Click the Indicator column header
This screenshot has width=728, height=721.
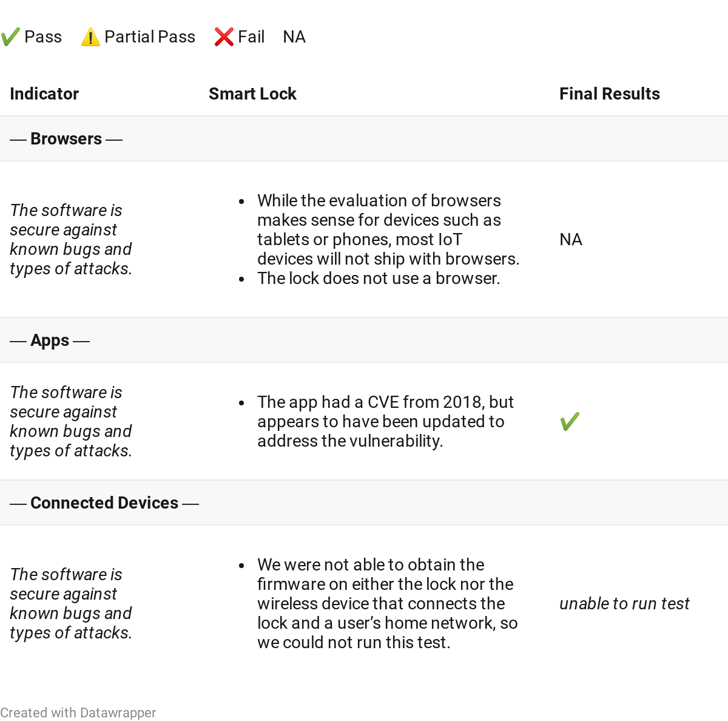pyautogui.click(x=44, y=93)
